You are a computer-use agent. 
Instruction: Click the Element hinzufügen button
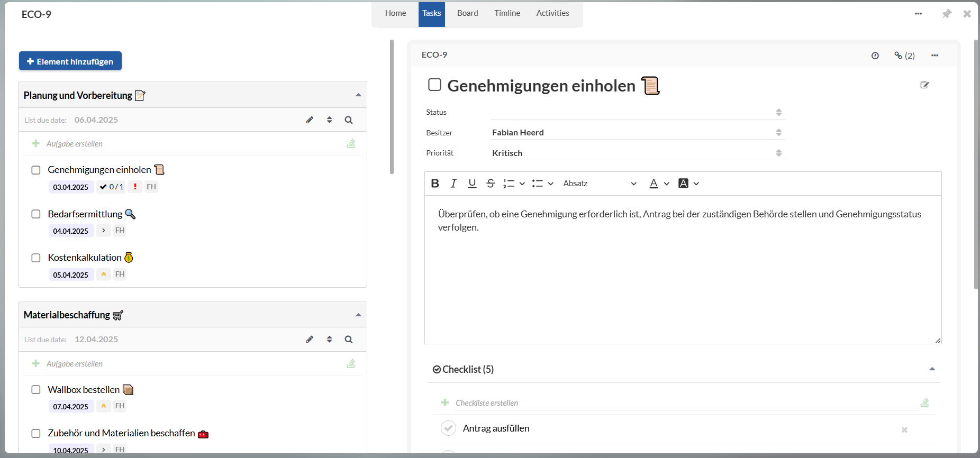click(70, 61)
